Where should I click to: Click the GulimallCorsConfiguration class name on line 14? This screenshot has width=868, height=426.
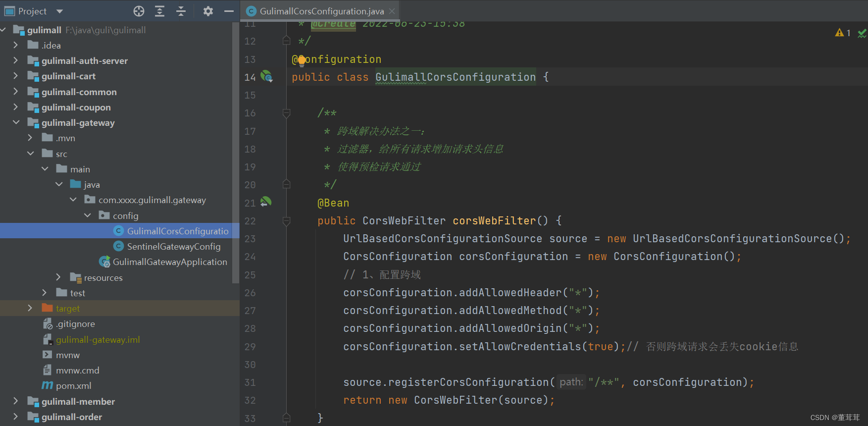tap(455, 77)
